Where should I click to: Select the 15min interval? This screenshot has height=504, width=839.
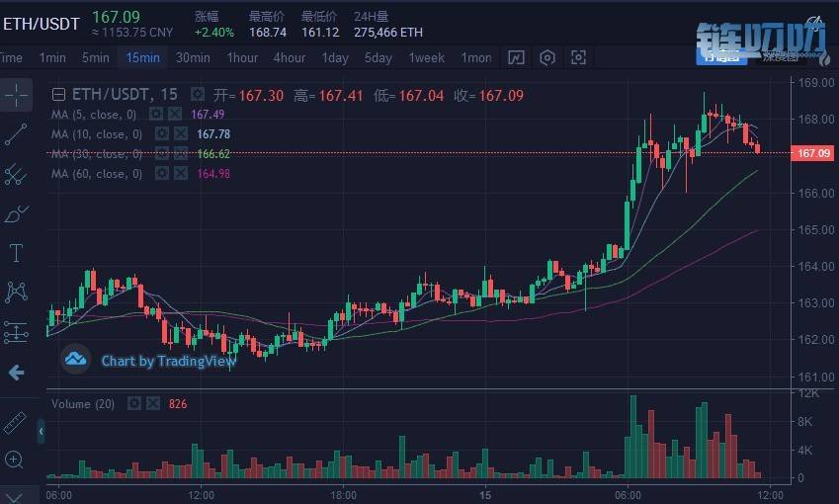point(143,57)
